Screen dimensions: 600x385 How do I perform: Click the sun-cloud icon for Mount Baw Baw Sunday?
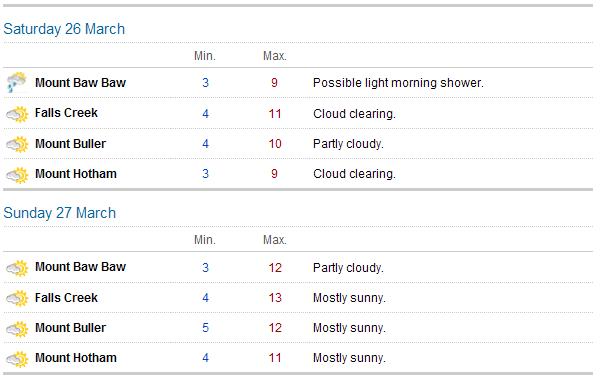(17, 268)
